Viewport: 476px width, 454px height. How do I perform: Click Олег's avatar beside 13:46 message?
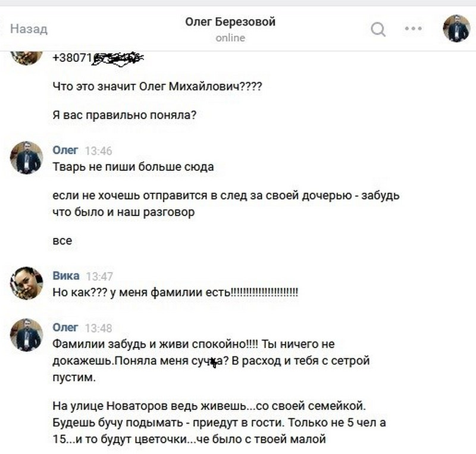(x=26, y=158)
